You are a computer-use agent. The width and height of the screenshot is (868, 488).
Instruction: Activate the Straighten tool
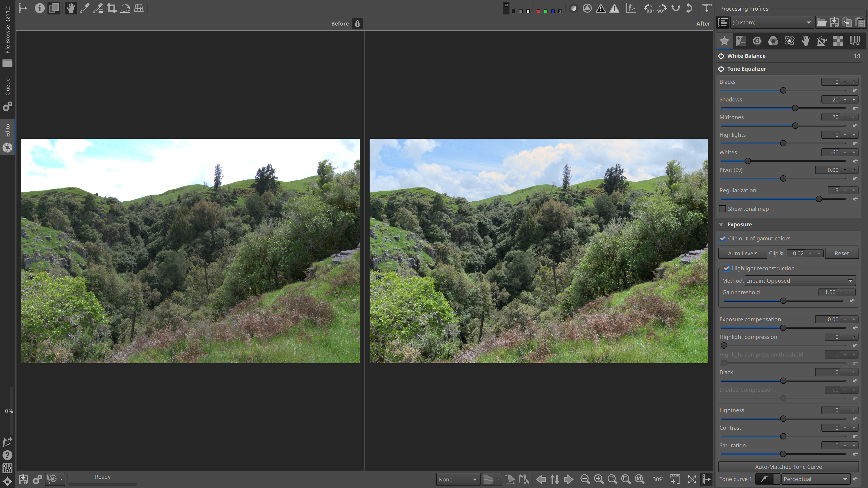pyautogui.click(x=125, y=8)
